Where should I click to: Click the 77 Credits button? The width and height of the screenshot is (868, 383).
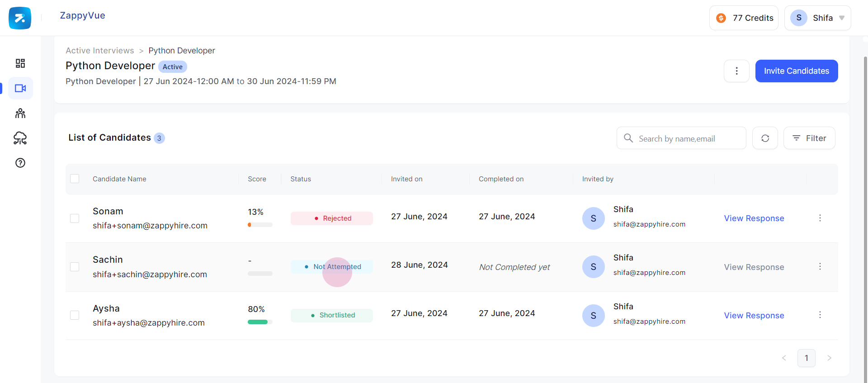[744, 18]
